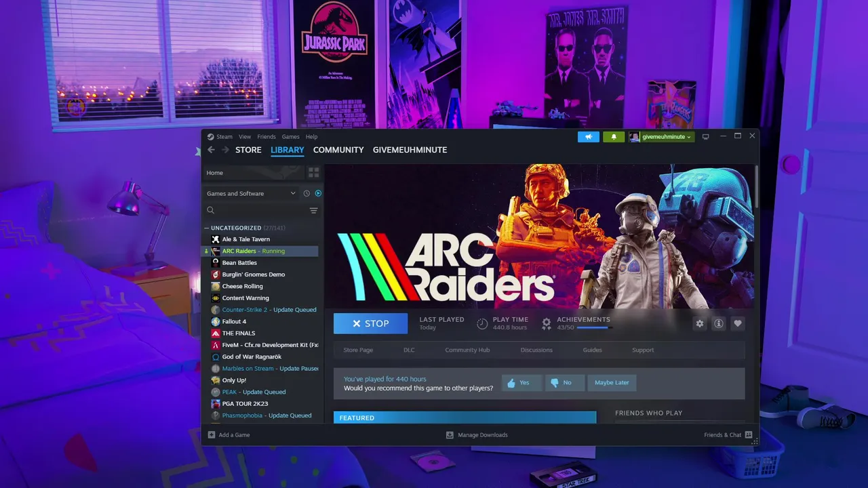Click the magnifier search icon in the library
The height and width of the screenshot is (488, 868).
click(x=210, y=211)
